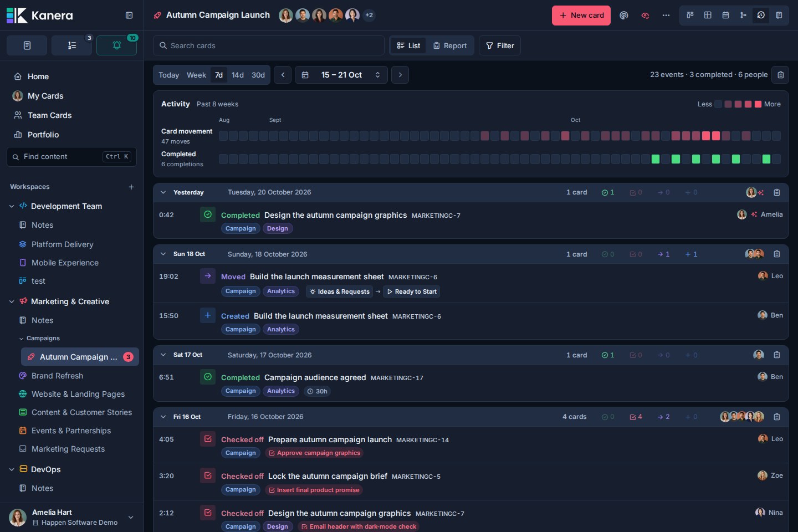Open the notebook view icon in top bar

point(779,15)
